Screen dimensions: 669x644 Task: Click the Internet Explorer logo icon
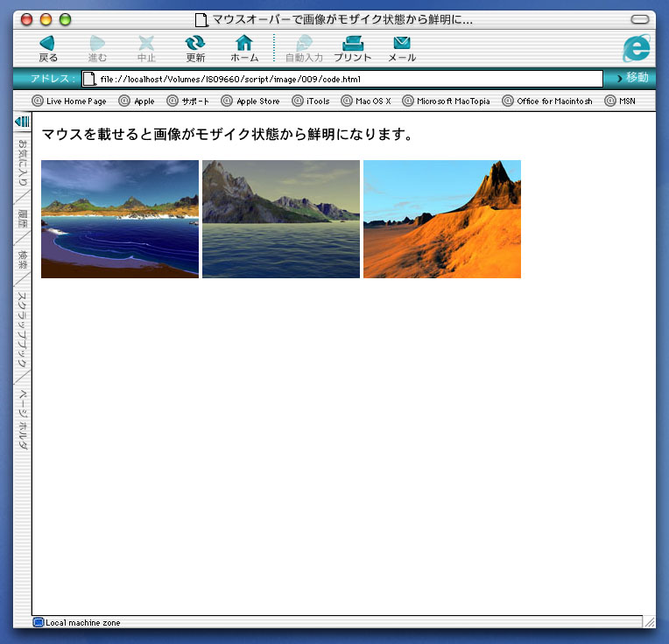(x=636, y=47)
